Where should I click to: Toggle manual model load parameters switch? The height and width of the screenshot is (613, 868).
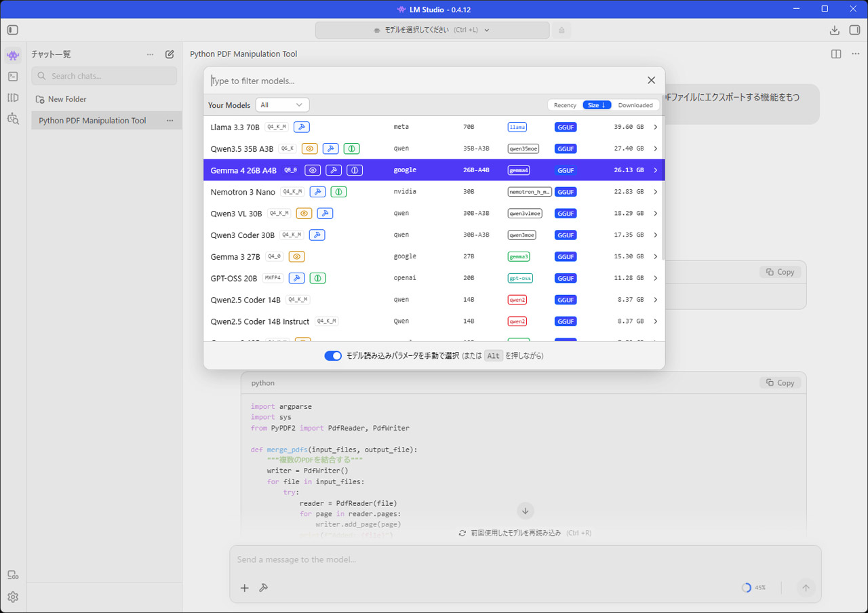pyautogui.click(x=333, y=356)
